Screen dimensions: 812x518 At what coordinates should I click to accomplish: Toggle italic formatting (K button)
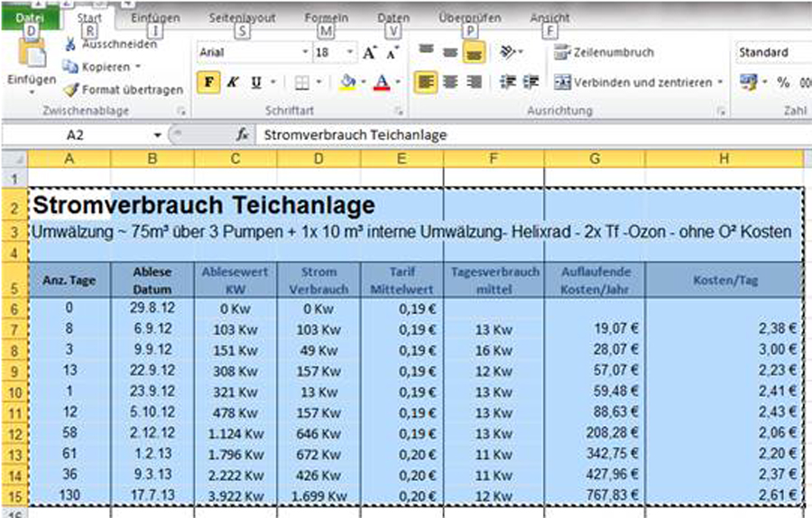click(233, 82)
